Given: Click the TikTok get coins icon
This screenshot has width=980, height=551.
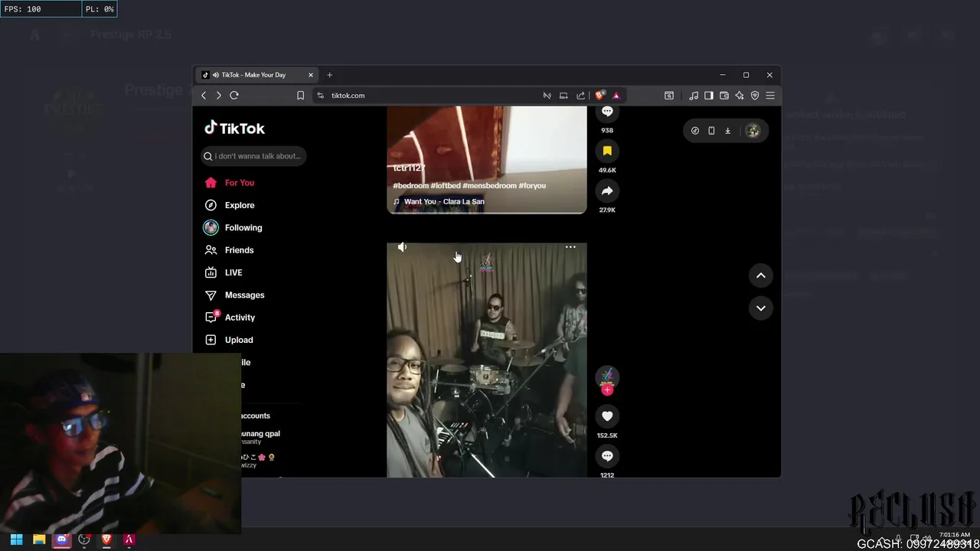Looking at the screenshot, I should click(695, 131).
